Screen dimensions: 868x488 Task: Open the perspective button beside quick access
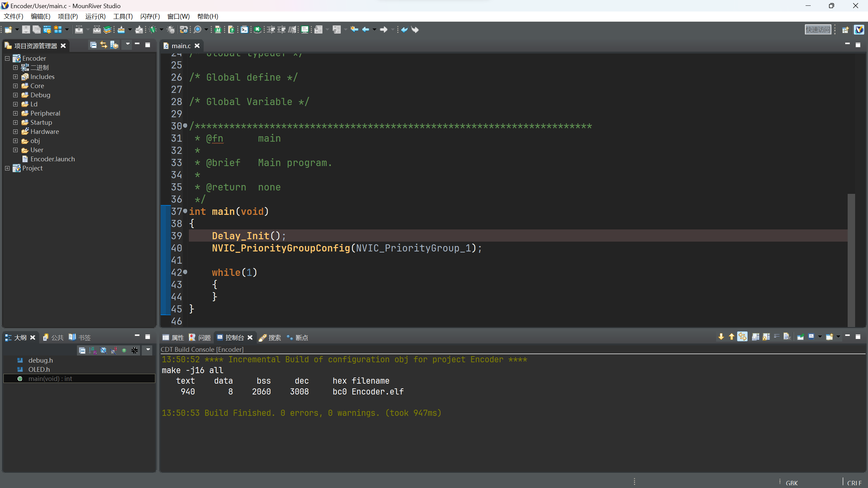[845, 30]
